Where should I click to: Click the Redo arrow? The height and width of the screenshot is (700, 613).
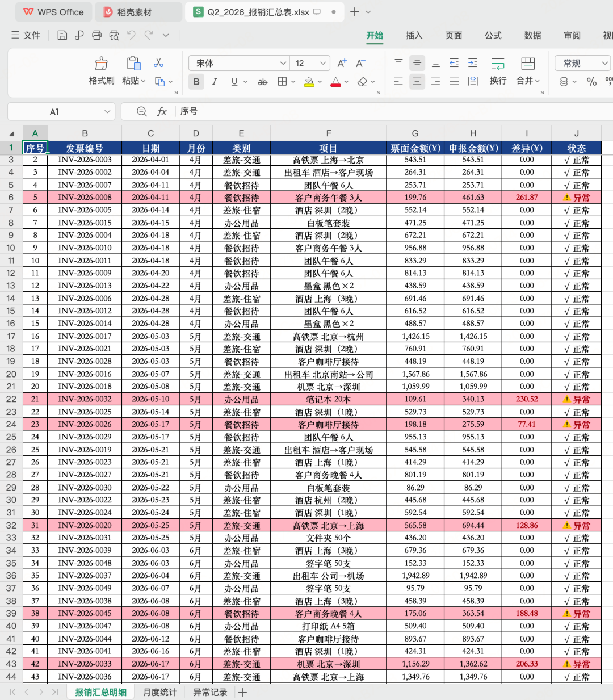[149, 35]
